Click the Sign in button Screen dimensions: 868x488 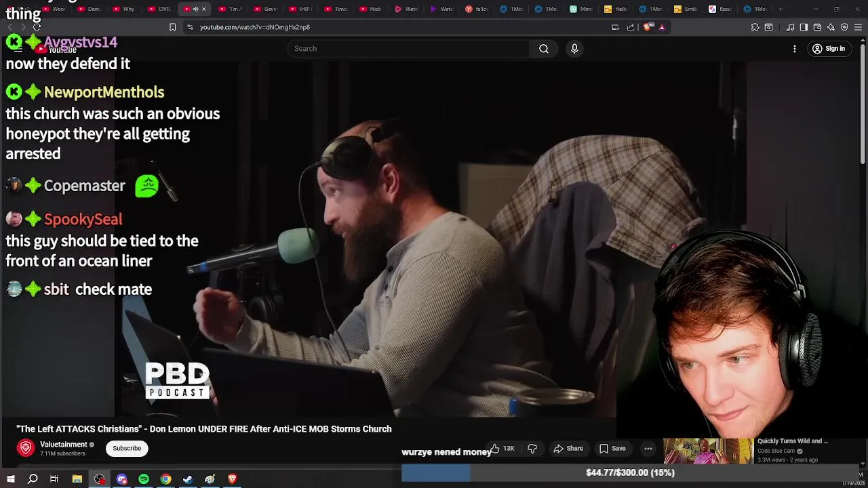coord(829,49)
